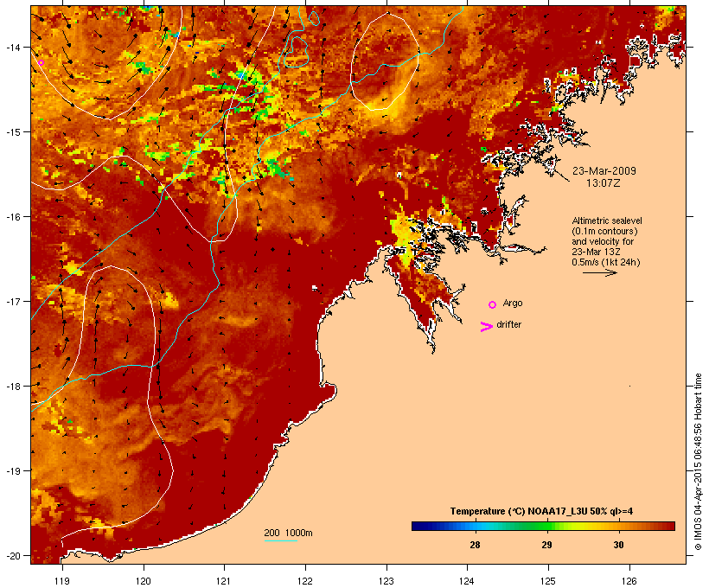Click the longitude label "126"
The image size is (709, 588).
click(629, 581)
